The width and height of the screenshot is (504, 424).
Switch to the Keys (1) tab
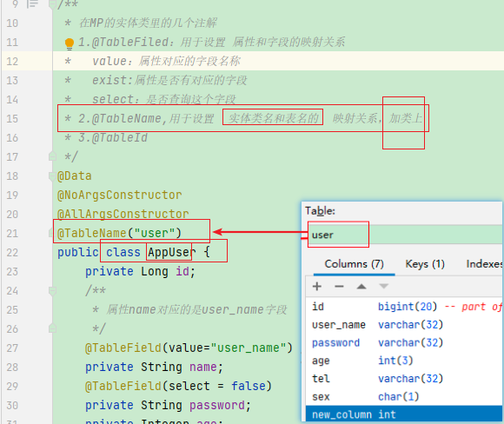point(425,264)
